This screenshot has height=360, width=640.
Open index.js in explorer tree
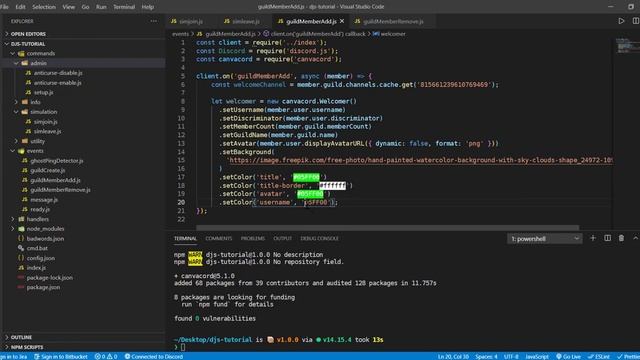tap(36, 268)
